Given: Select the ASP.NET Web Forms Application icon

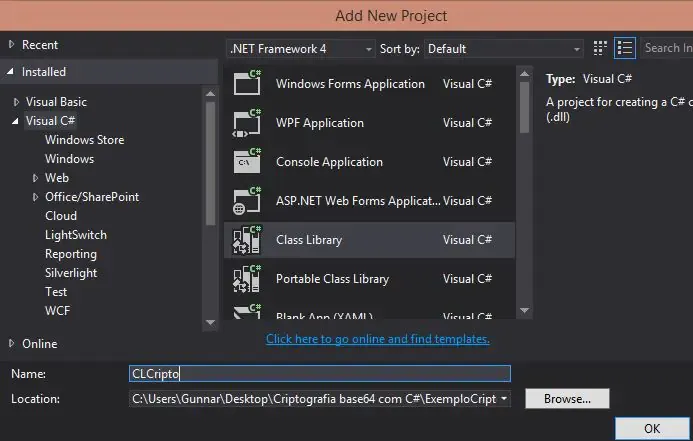Looking at the screenshot, I should coord(247,201).
